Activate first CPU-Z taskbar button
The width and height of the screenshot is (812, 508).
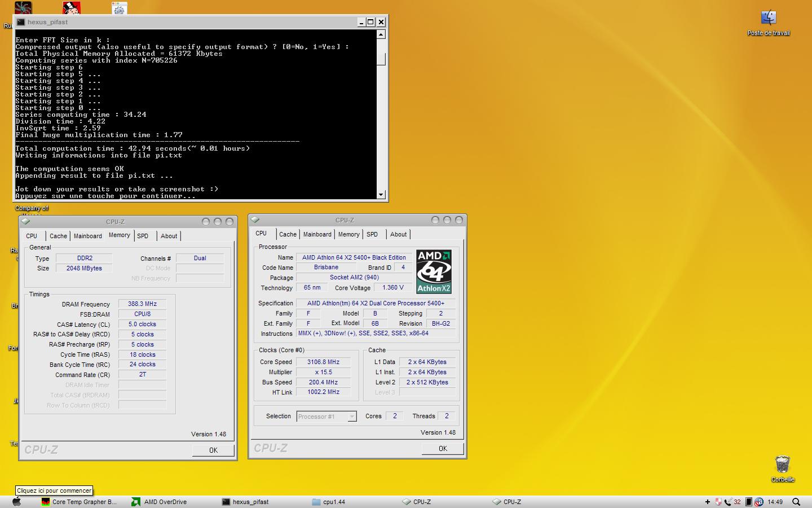click(x=417, y=502)
